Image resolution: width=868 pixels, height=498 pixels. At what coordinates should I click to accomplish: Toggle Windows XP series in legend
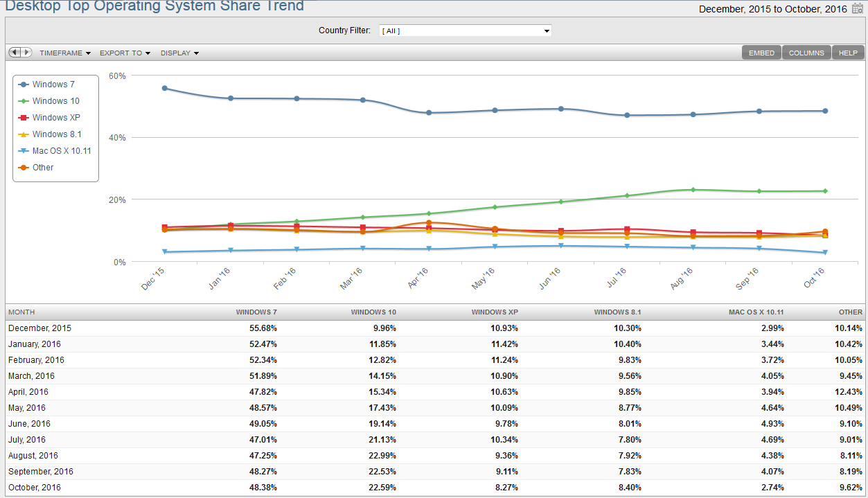pos(49,117)
